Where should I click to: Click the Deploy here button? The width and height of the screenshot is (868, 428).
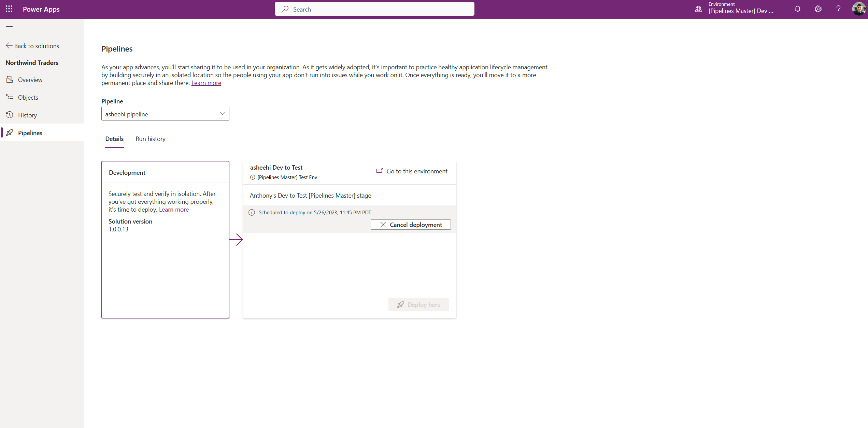(418, 304)
